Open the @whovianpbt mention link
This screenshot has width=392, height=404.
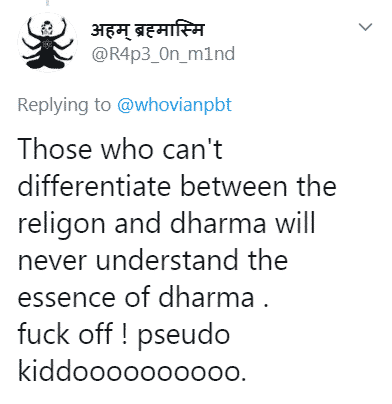174,105
